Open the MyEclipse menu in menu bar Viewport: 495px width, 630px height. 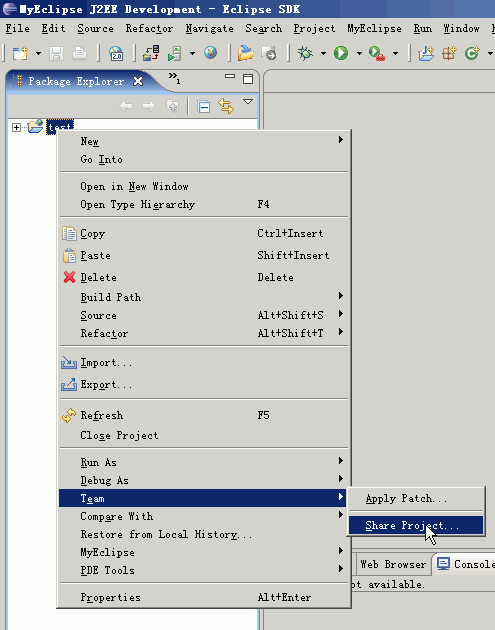(x=374, y=29)
